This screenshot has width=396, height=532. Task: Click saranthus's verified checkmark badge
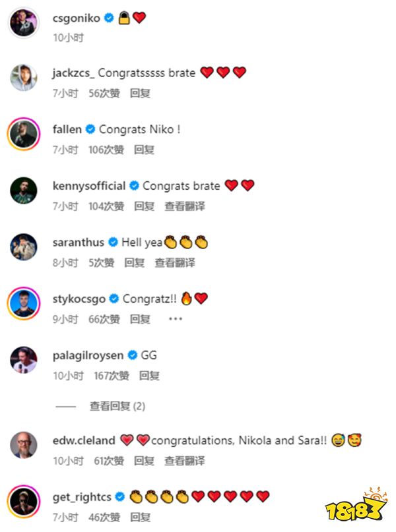coord(113,242)
